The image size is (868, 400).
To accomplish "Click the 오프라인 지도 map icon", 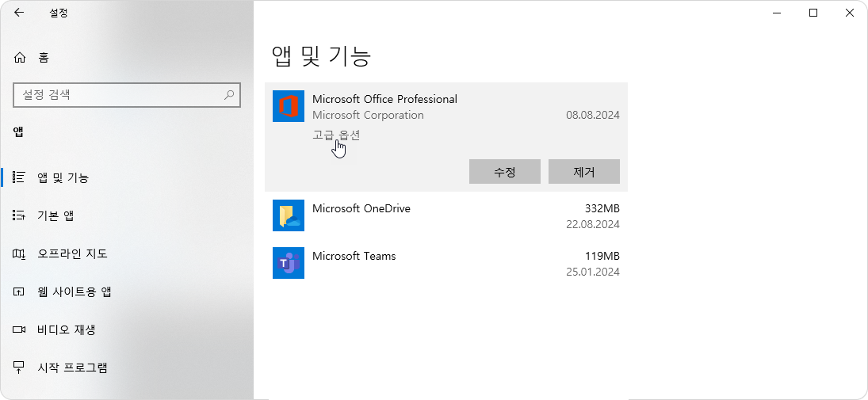I will [x=20, y=253].
